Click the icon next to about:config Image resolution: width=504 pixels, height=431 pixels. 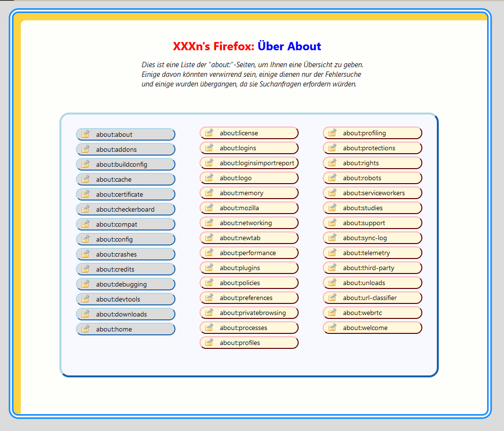85,239
